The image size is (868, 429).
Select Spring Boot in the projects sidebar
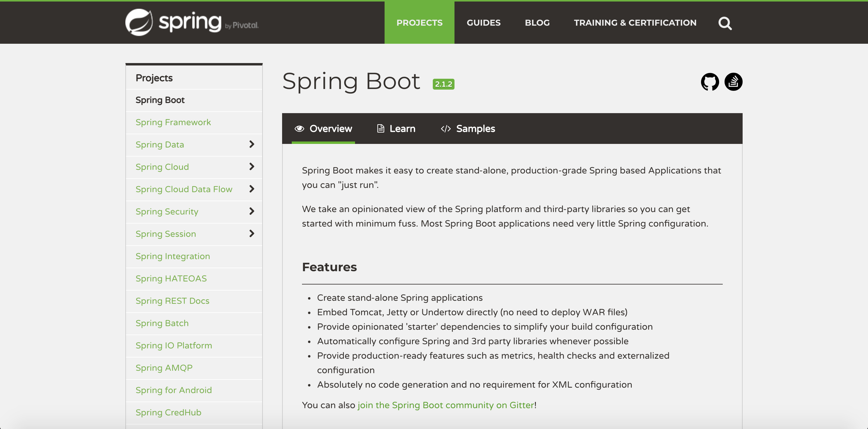pos(160,100)
